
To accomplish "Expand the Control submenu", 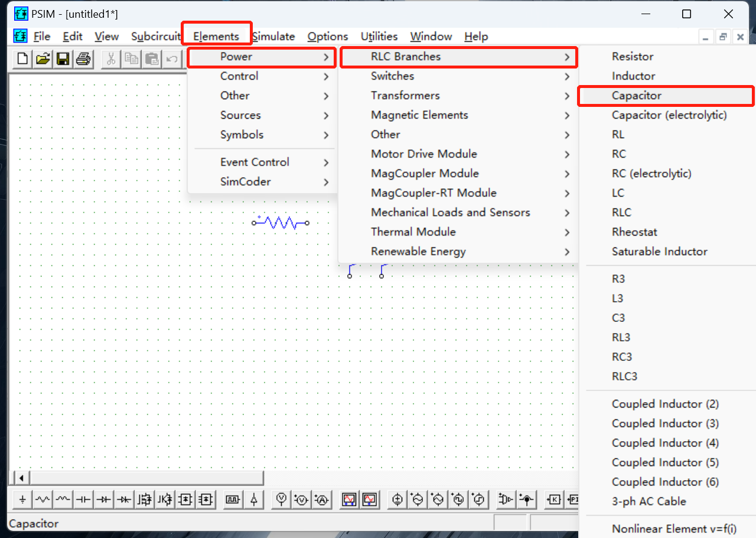I will 262,76.
